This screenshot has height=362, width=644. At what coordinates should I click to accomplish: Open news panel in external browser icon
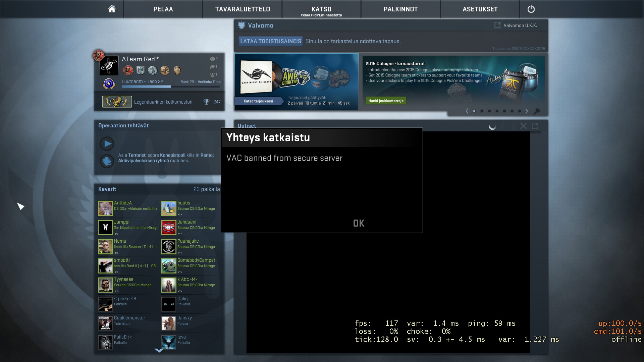click(x=535, y=126)
